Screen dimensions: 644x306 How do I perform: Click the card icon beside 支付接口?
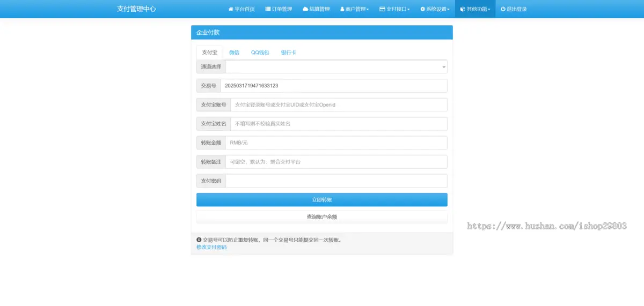[x=382, y=9]
